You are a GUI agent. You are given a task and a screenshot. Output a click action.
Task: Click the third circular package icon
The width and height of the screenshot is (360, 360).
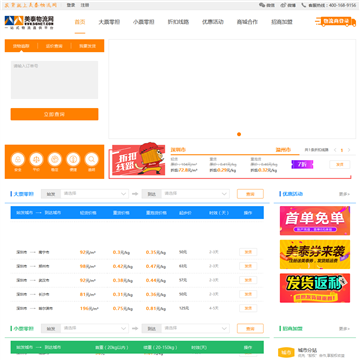[x=55, y=159]
